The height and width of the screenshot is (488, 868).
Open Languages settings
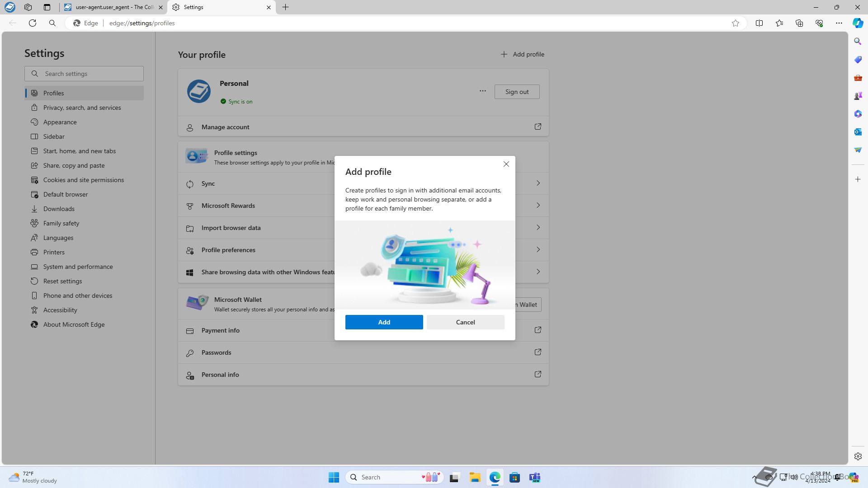84,238
